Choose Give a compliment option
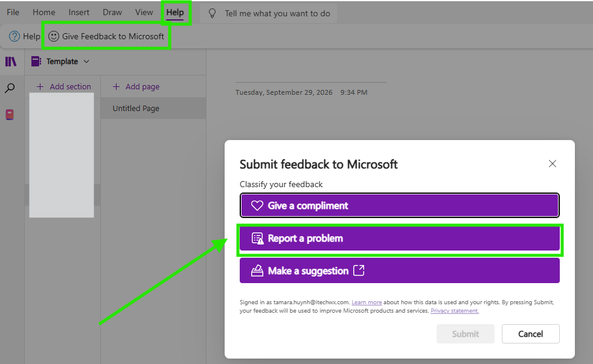 pos(399,205)
